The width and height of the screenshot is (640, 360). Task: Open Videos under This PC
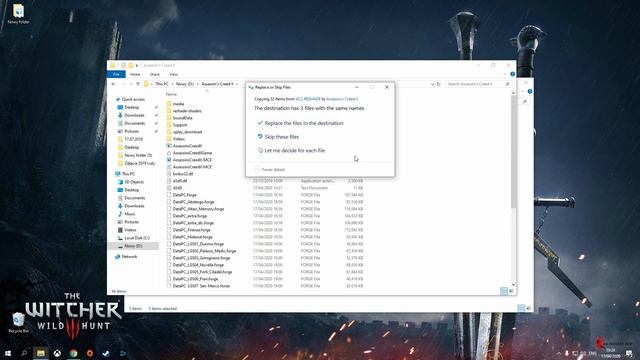(x=127, y=230)
